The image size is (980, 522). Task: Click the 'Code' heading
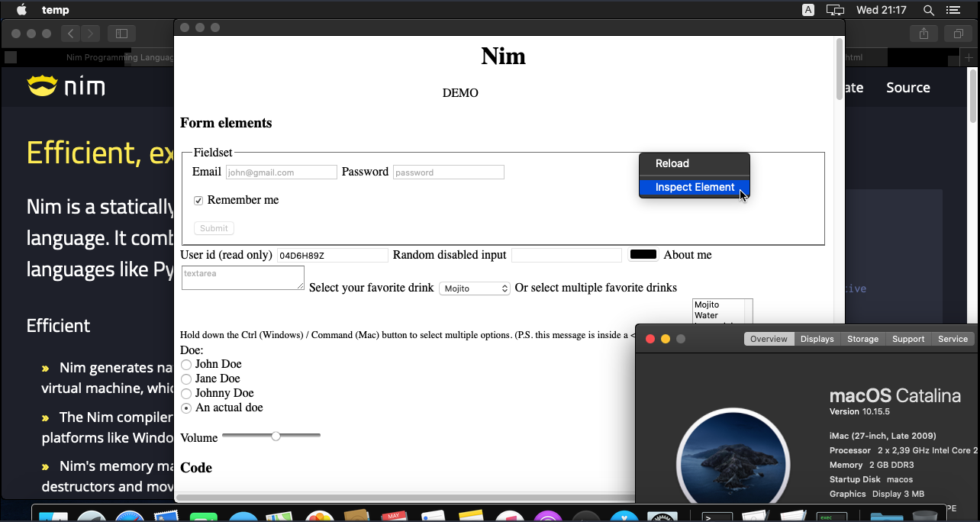pos(196,468)
